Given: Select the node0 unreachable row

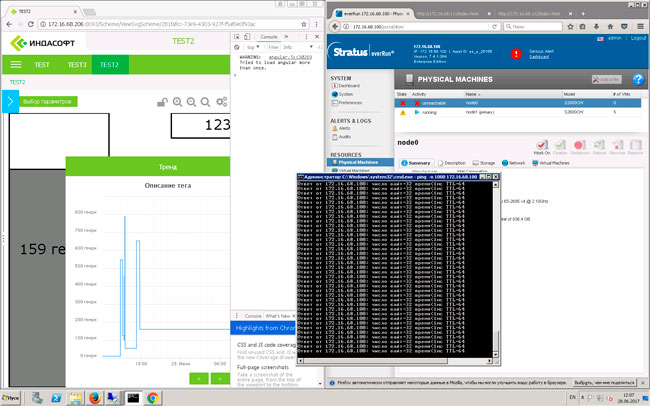Looking at the screenshot, I should [518, 103].
